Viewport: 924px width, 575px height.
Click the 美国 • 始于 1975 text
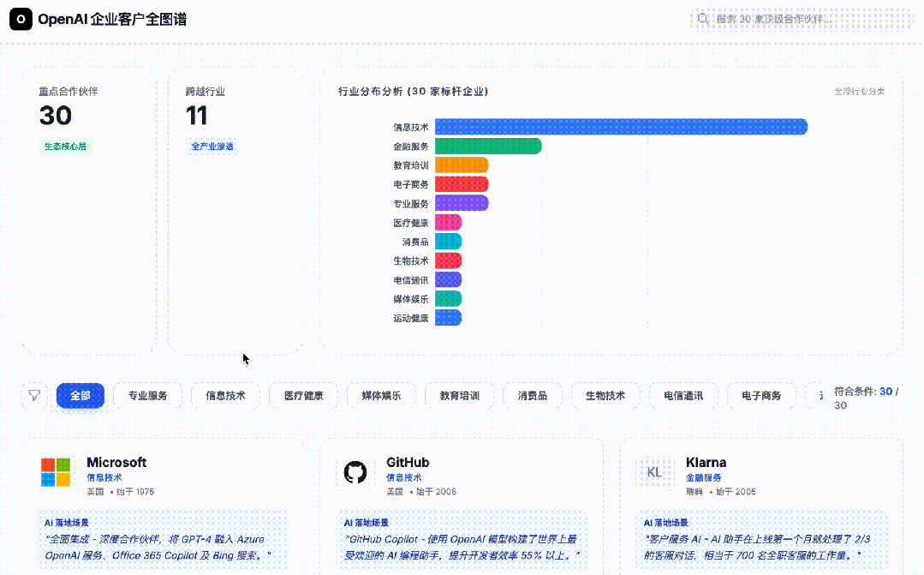click(x=120, y=492)
